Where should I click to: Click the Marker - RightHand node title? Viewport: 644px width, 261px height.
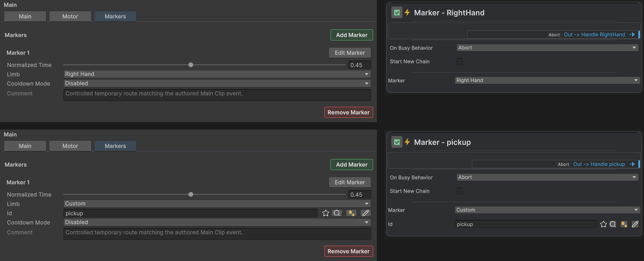point(449,13)
